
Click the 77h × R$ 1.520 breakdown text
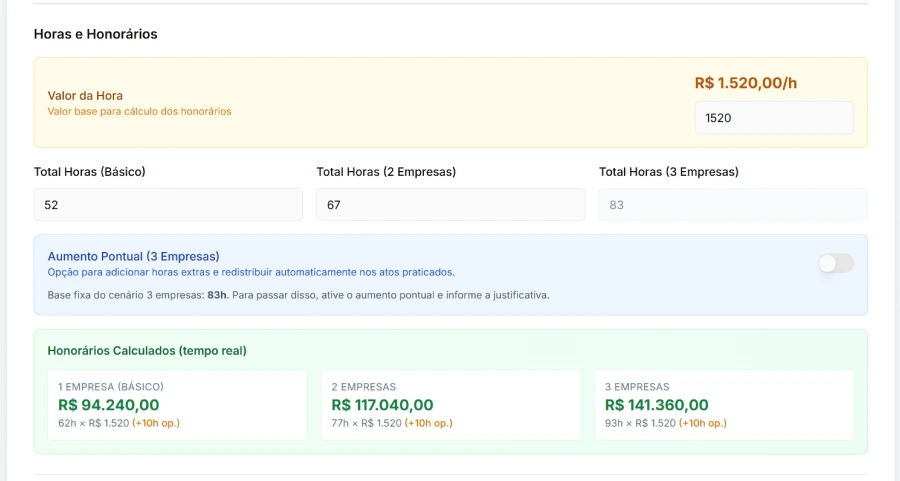367,423
